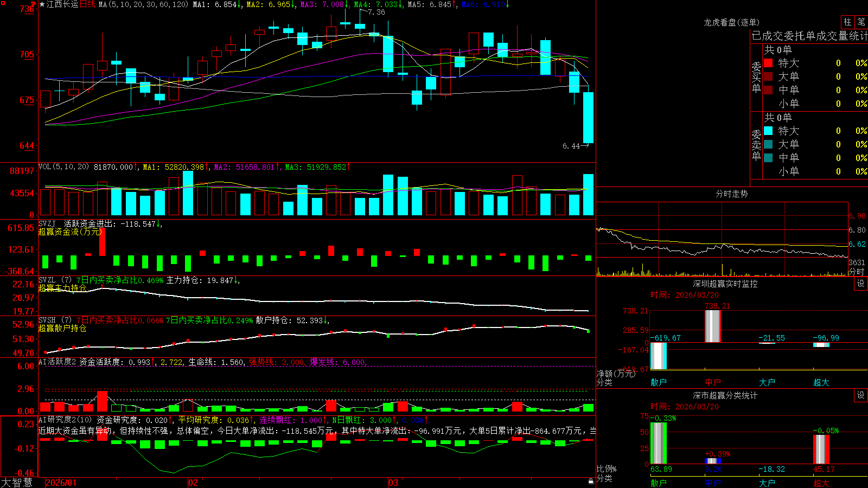Click the cyan 特大 swatch under 委卖单
Image resolution: width=868 pixels, height=488 pixels.
[768, 131]
